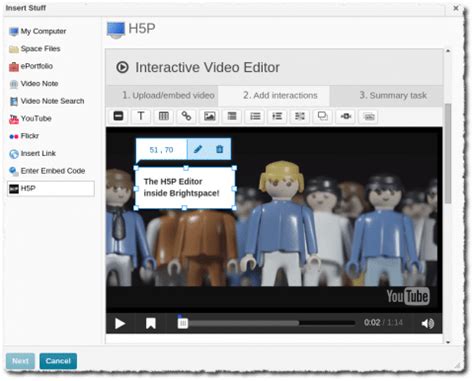
Task: Add a single choice set list interaction
Action: (255, 116)
